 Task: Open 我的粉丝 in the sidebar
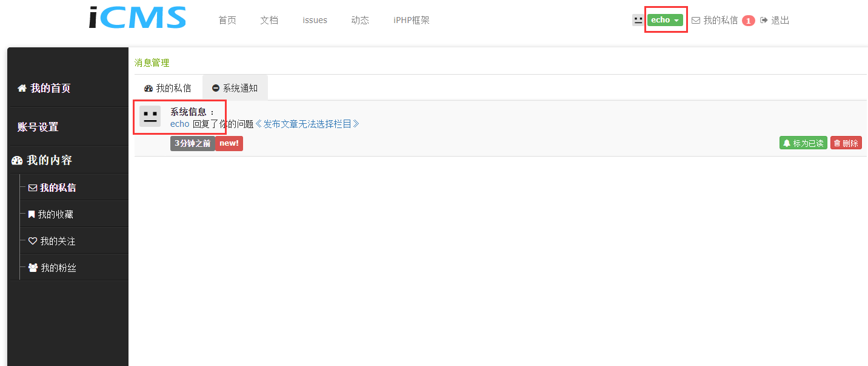58,268
